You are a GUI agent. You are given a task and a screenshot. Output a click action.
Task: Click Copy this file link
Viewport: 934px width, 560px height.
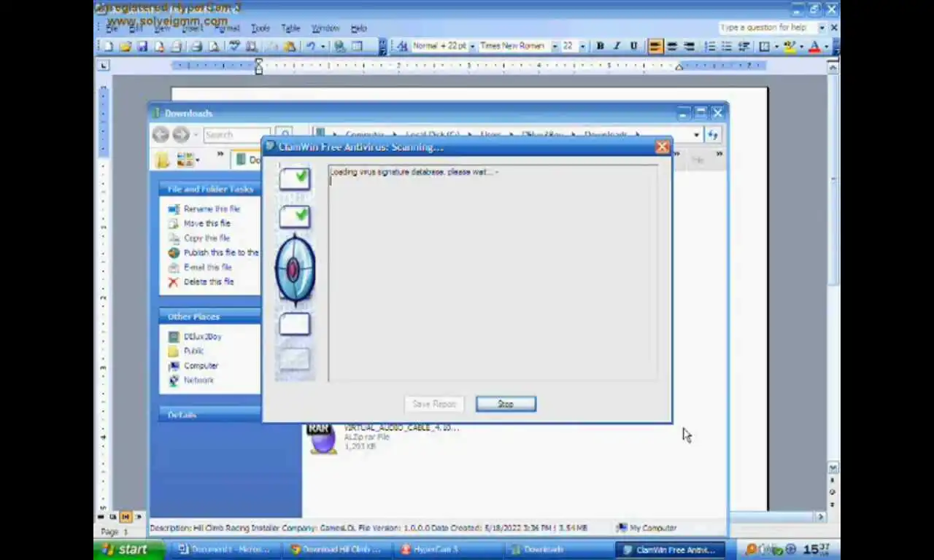pyautogui.click(x=207, y=238)
